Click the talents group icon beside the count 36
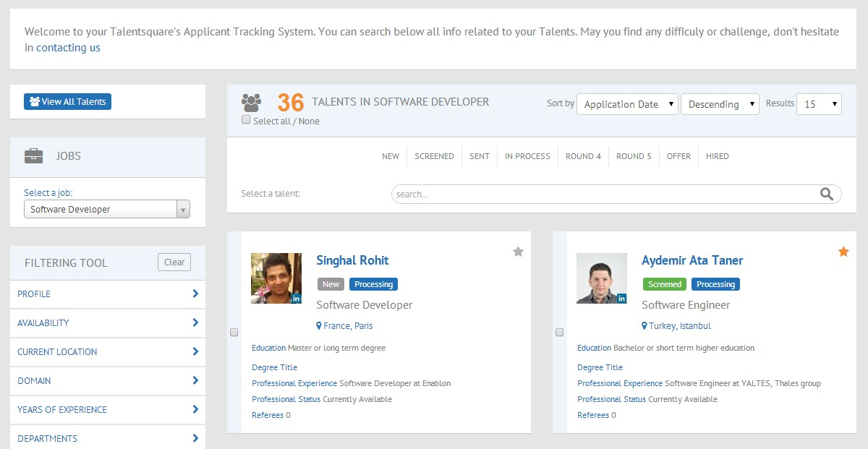This screenshot has width=868, height=449. coord(251,103)
